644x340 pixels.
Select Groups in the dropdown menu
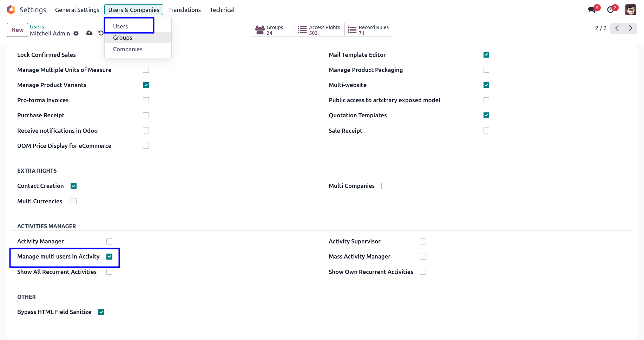[x=123, y=38]
